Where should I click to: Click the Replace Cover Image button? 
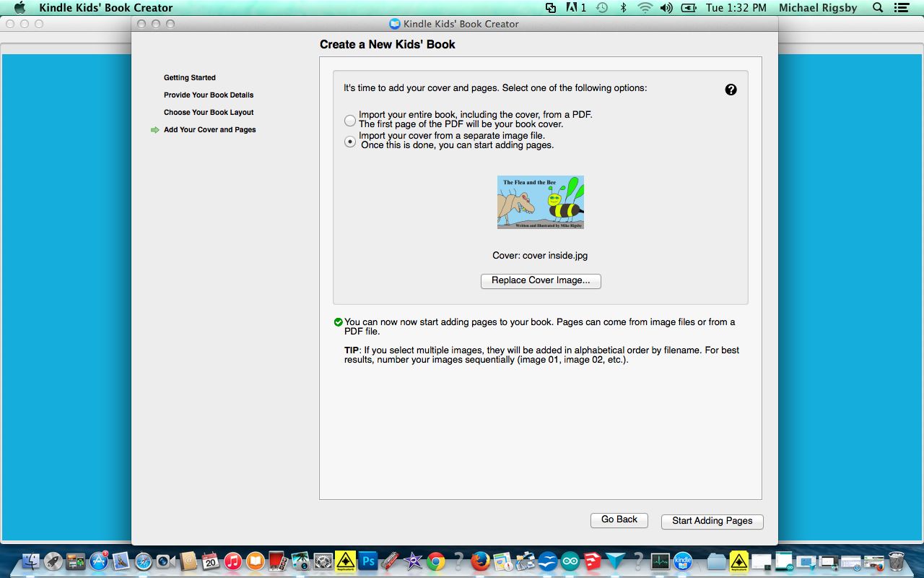click(x=541, y=280)
